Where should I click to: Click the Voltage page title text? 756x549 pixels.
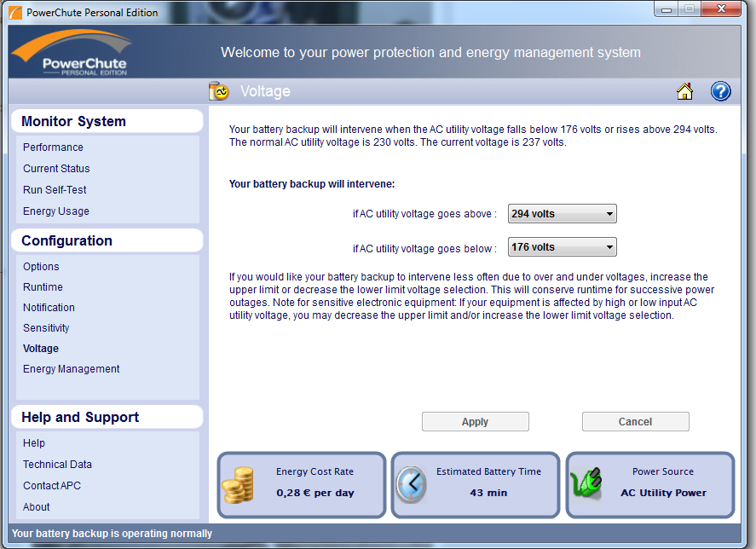(265, 91)
